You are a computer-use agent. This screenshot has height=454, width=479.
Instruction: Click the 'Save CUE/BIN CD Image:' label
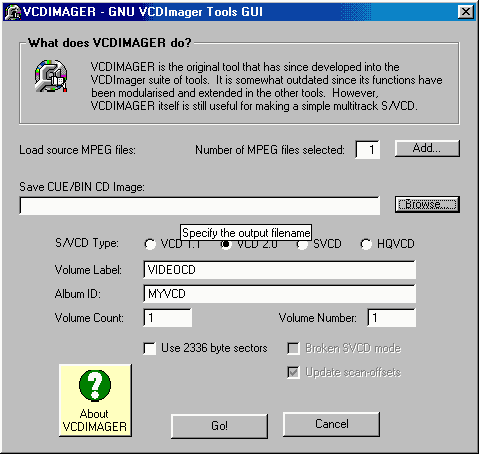[x=82, y=187]
